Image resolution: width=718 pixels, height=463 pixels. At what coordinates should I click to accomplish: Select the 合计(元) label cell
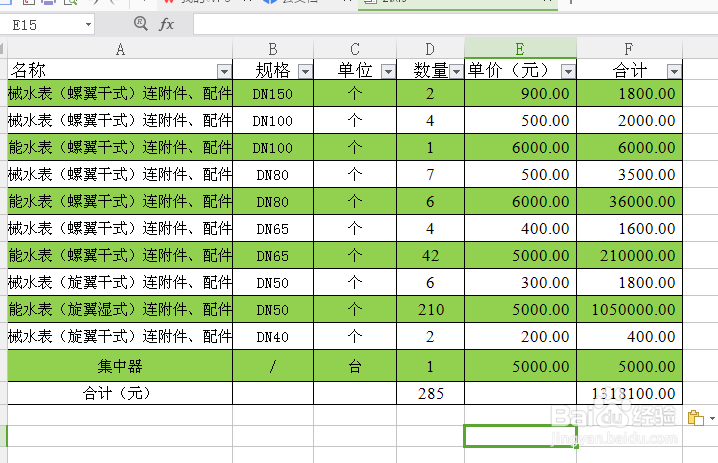(120, 393)
